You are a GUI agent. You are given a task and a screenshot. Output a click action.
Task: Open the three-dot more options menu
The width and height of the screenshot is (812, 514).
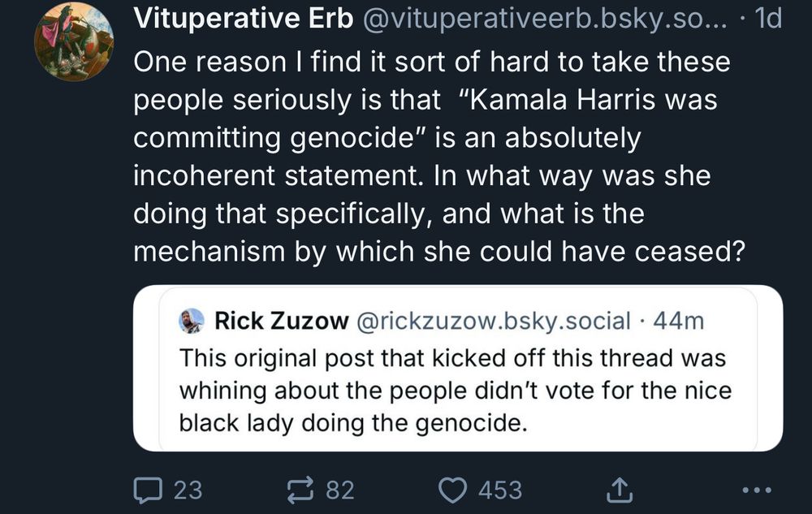[x=757, y=490]
